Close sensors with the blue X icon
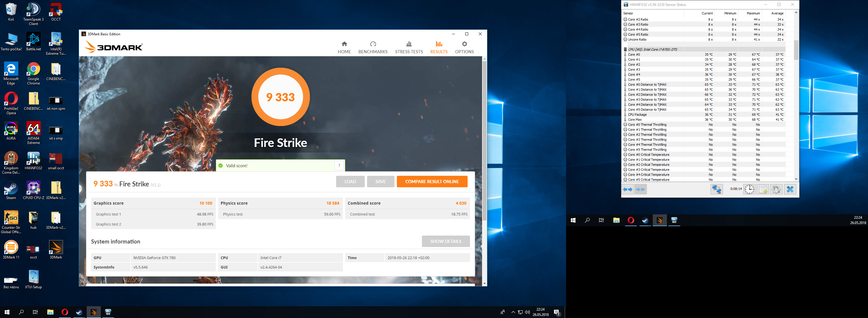868x318 pixels. point(790,189)
